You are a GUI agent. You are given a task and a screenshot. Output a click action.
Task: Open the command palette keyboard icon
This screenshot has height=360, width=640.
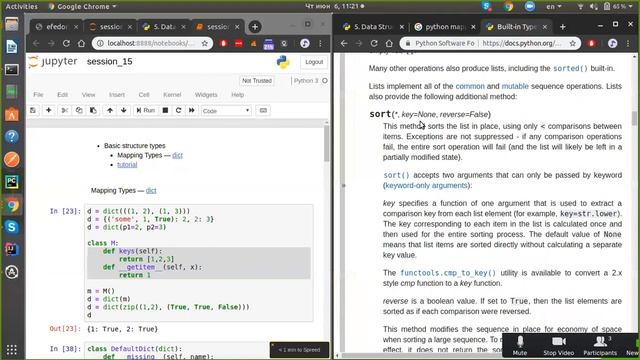pyautogui.click(x=263, y=111)
